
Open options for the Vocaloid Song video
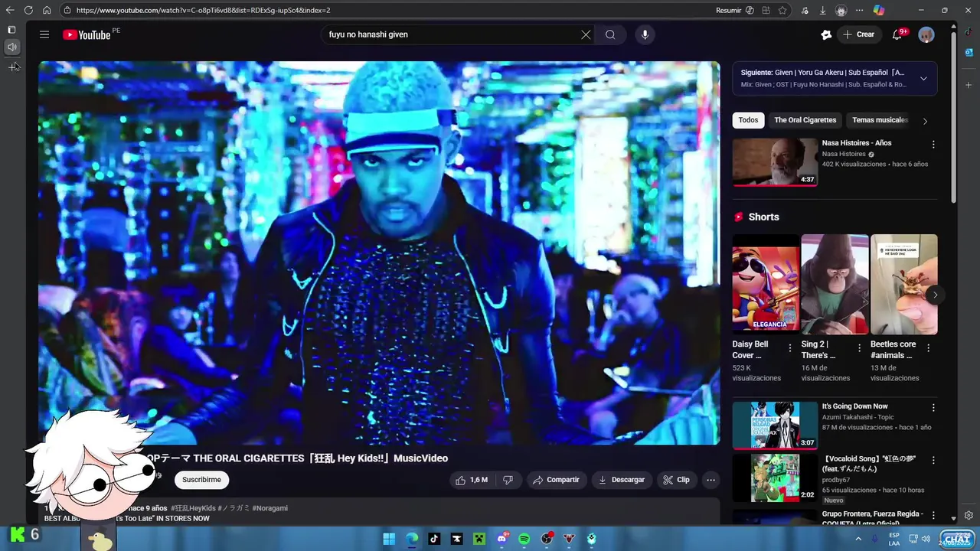[933, 460]
